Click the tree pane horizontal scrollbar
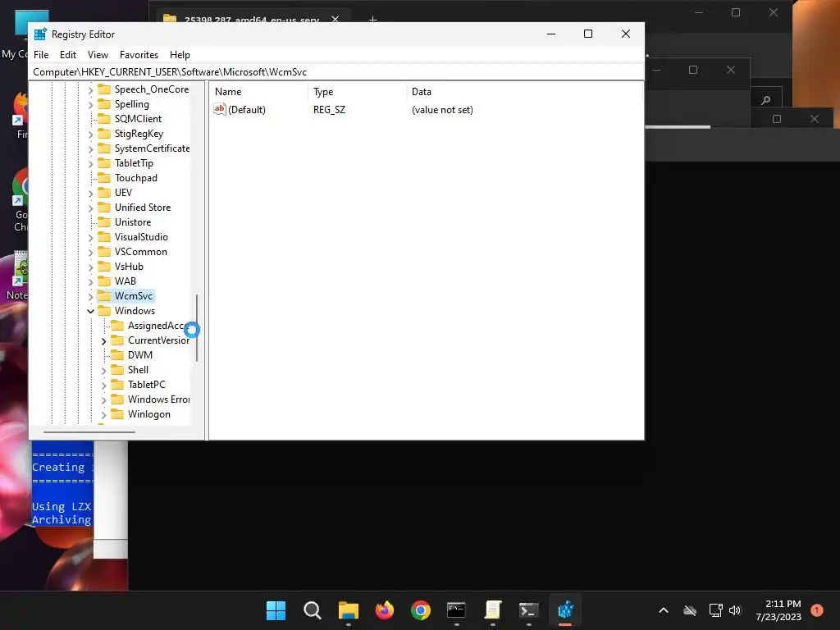 [x=89, y=431]
